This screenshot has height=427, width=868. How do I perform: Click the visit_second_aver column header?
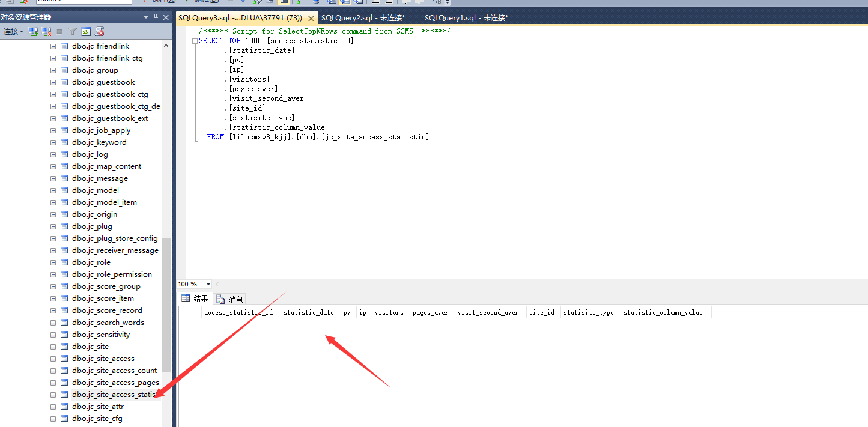tap(491, 312)
